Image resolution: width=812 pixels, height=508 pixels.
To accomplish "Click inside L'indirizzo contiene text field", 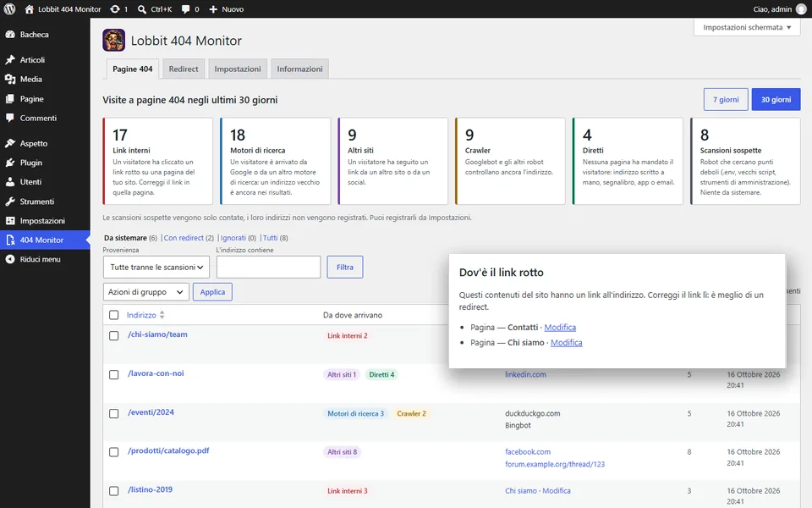I will point(268,267).
